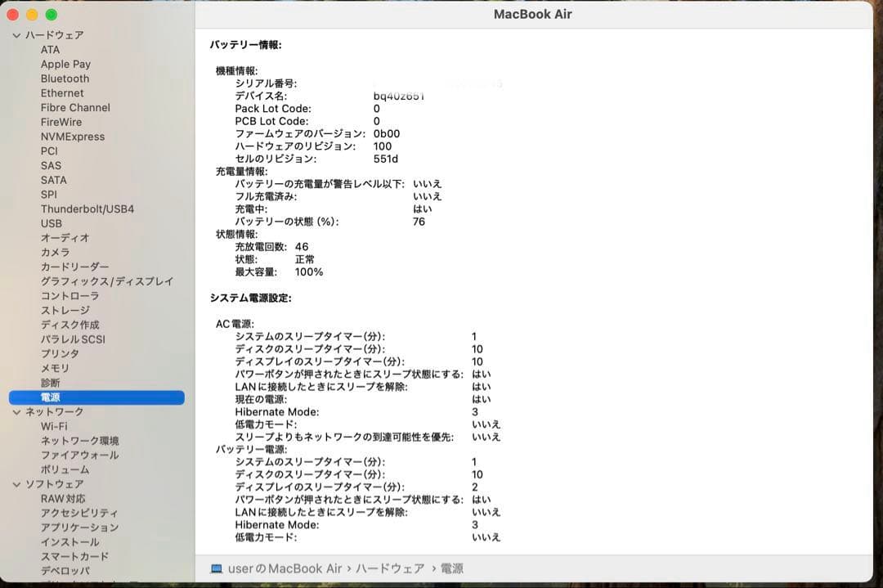Click the 状態 value 正常
This screenshot has height=588, width=883.
(x=305, y=259)
